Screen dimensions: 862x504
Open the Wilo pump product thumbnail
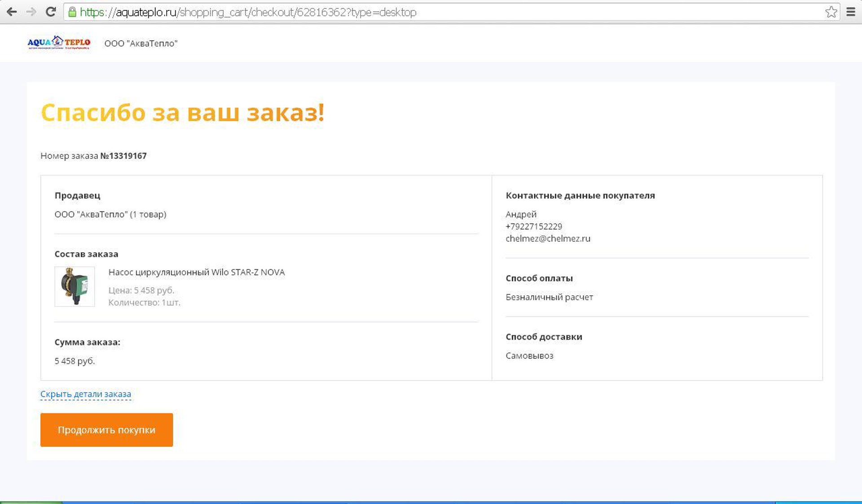coord(75,286)
